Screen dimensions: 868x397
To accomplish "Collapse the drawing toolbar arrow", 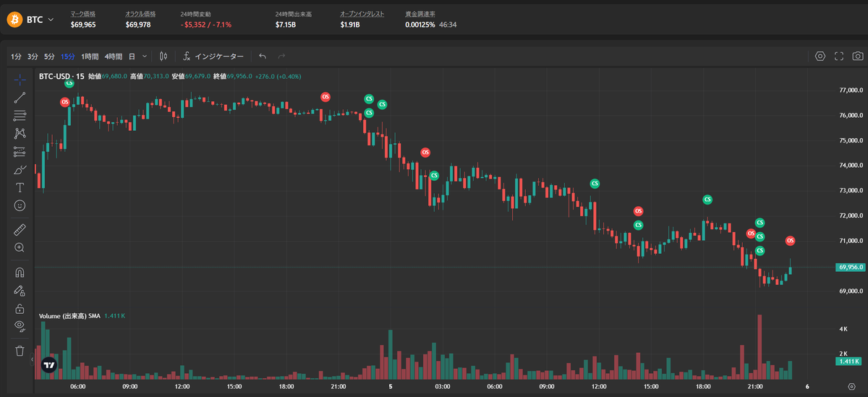I will click(33, 358).
